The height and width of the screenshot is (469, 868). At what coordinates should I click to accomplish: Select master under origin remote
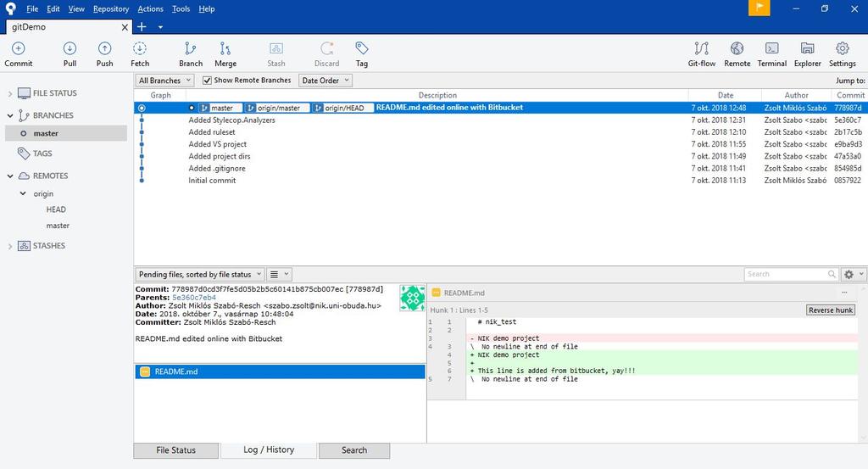(58, 226)
